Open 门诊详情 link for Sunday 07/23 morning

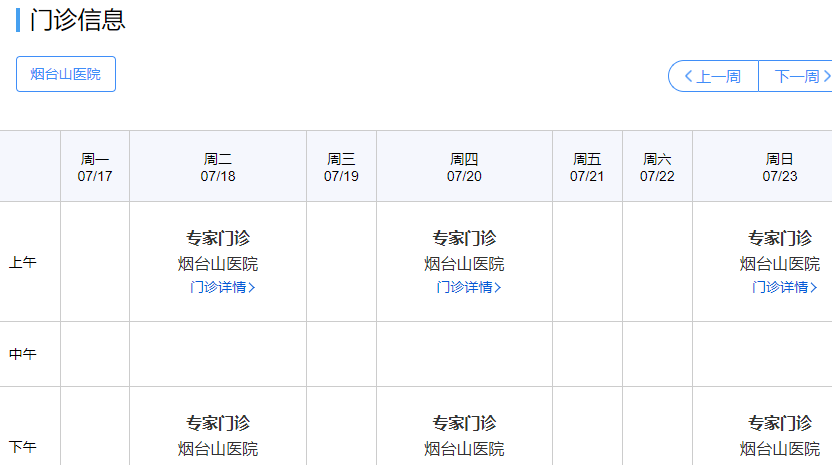click(x=784, y=287)
